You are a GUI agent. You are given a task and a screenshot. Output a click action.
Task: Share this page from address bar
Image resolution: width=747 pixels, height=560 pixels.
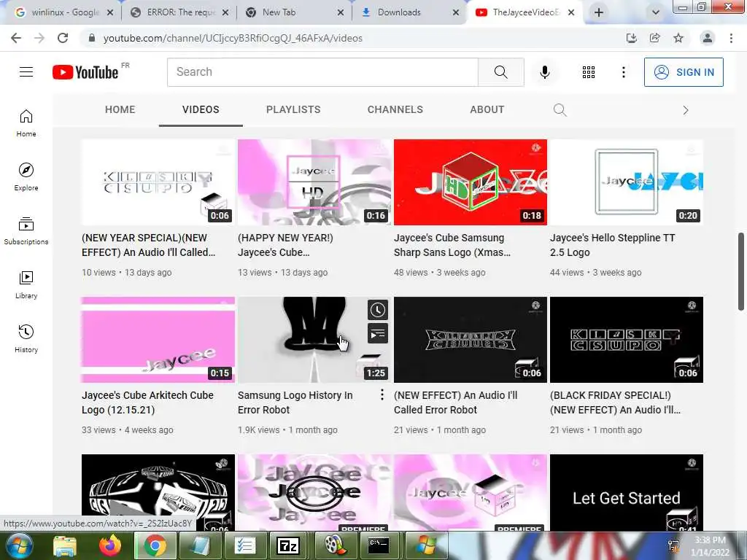pos(655,38)
